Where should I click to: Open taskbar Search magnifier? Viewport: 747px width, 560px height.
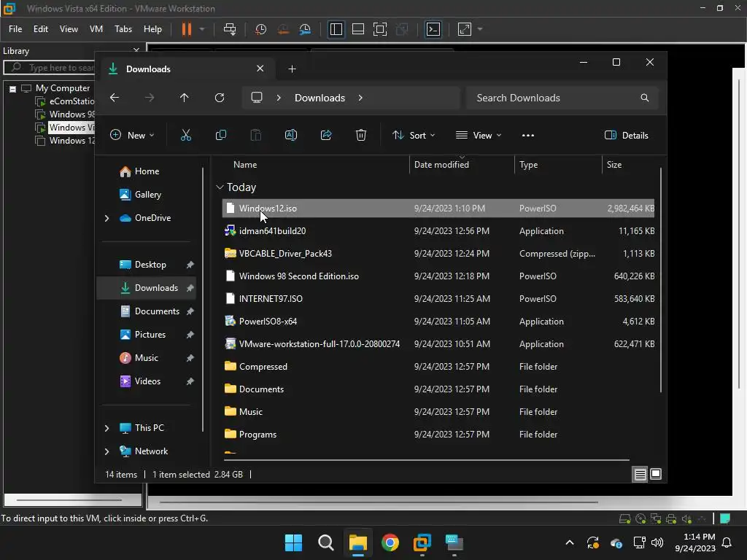pyautogui.click(x=326, y=542)
